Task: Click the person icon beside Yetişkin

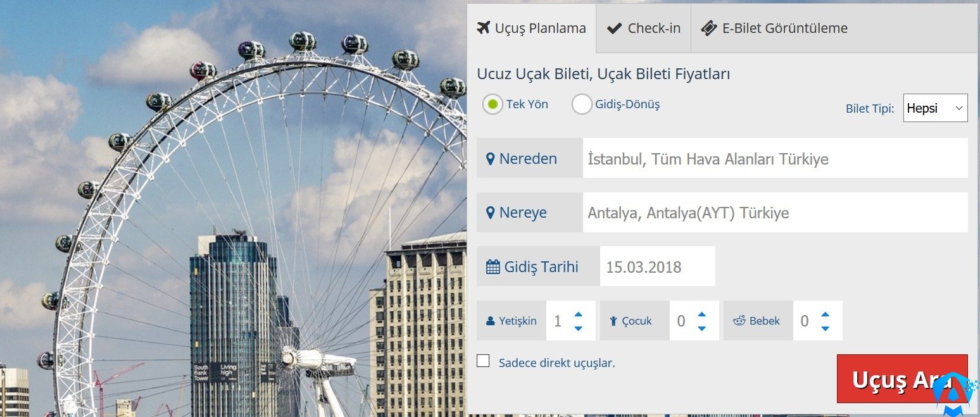Action: pyautogui.click(x=490, y=321)
